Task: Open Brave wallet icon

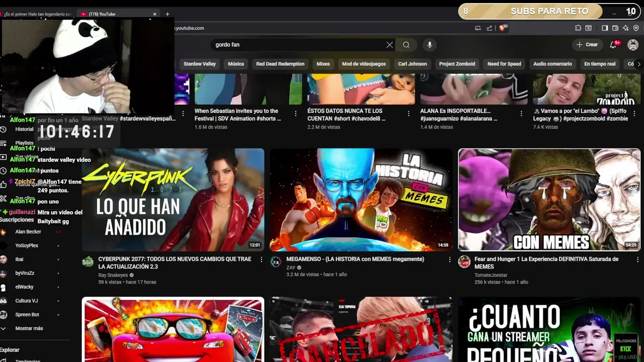Action: tap(615, 28)
